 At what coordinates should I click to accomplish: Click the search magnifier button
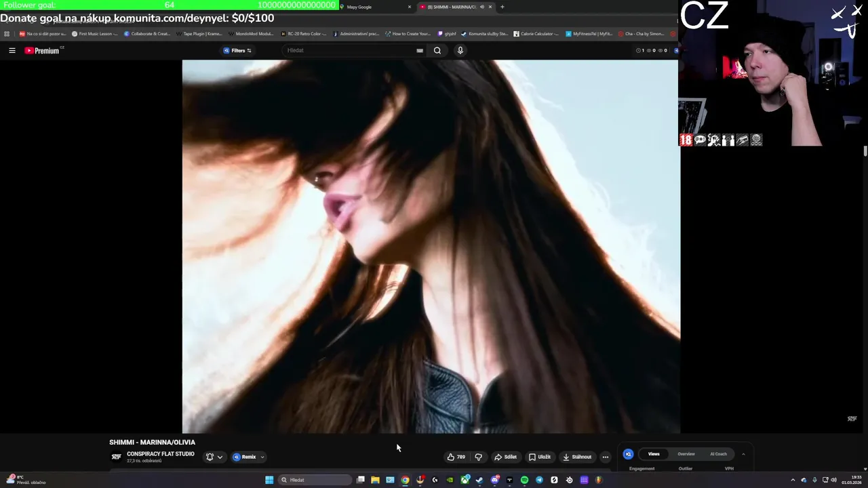pyautogui.click(x=437, y=50)
